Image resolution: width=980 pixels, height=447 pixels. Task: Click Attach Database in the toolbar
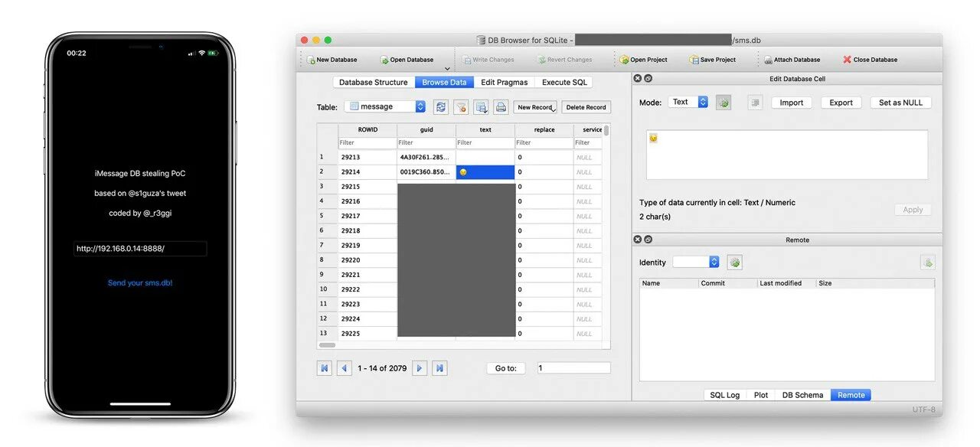click(792, 60)
